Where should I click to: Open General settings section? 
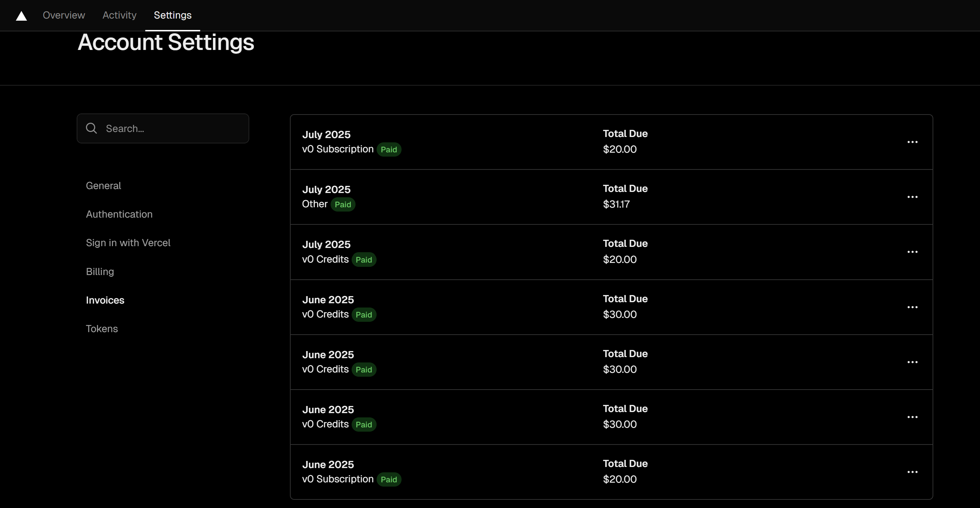(x=103, y=186)
